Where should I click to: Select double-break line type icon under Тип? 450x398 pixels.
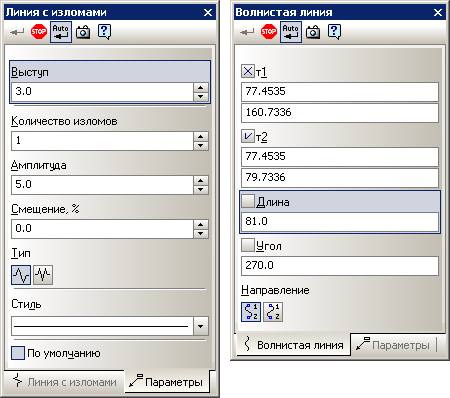(43, 275)
